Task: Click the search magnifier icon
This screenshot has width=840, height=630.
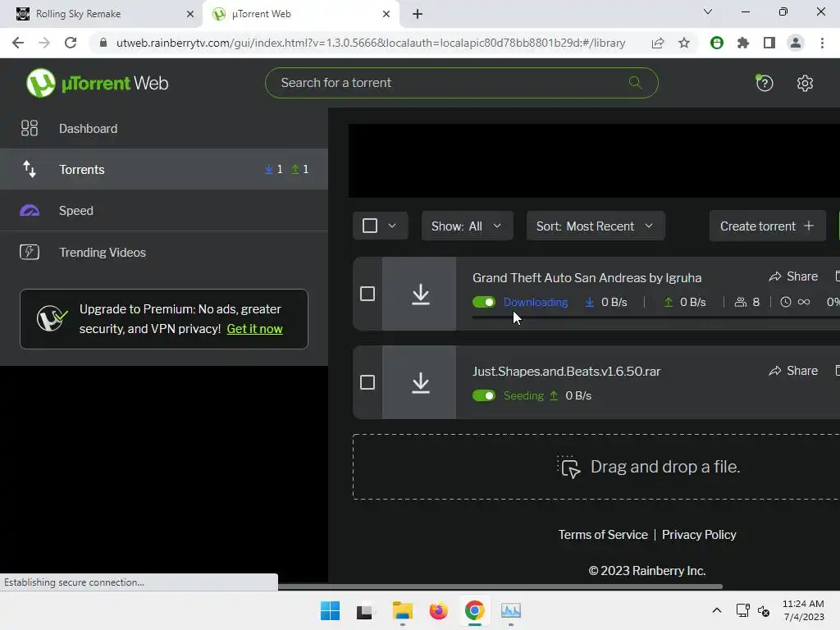Action: click(636, 83)
